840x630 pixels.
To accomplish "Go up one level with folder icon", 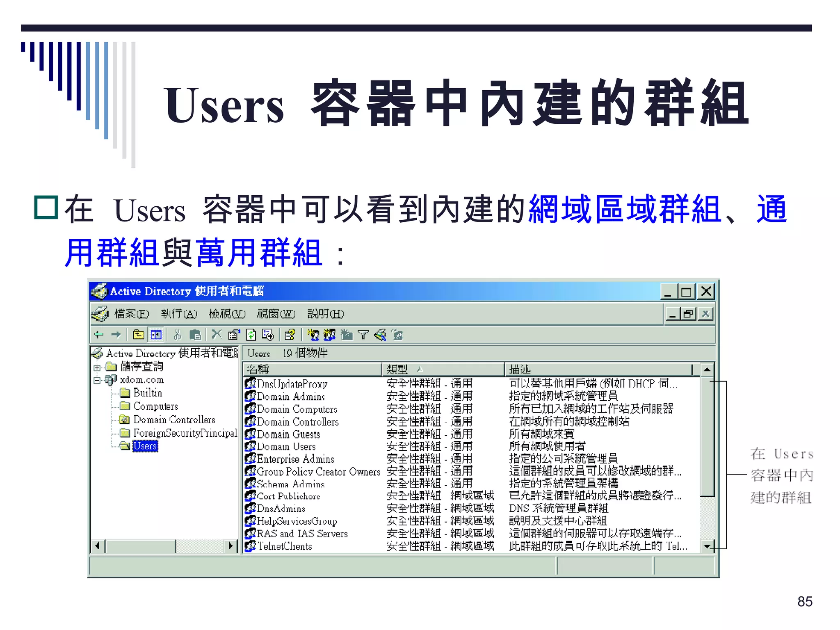I will click(x=139, y=335).
